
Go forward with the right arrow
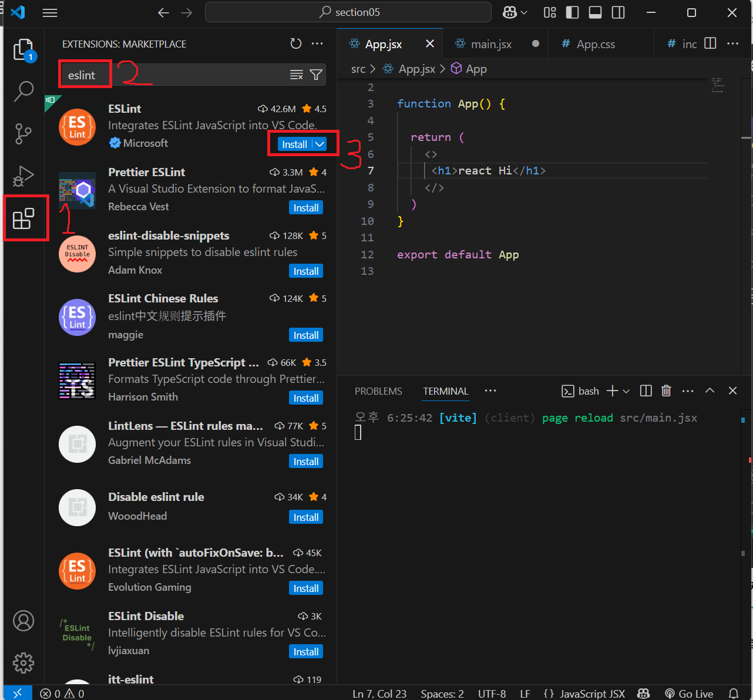tap(187, 12)
